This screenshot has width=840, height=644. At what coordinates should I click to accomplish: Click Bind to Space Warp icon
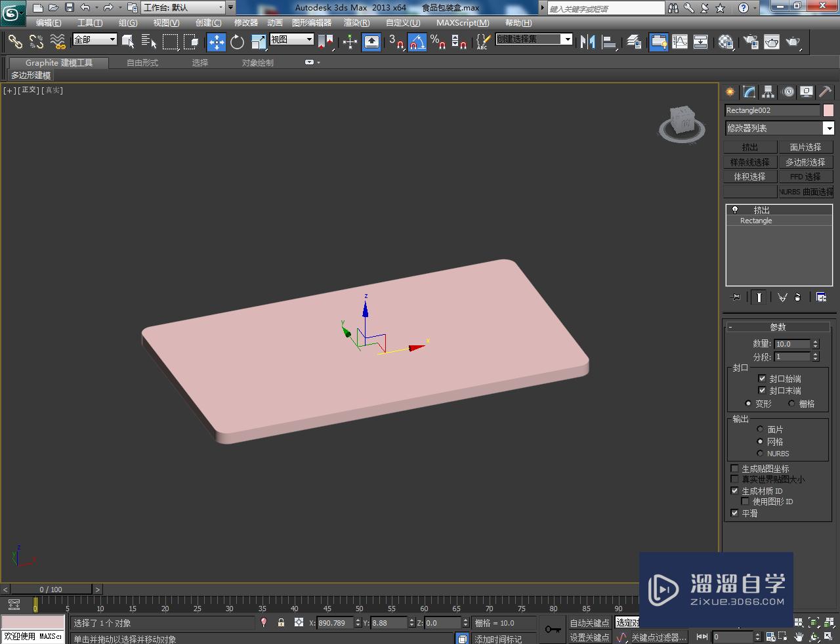[58, 42]
